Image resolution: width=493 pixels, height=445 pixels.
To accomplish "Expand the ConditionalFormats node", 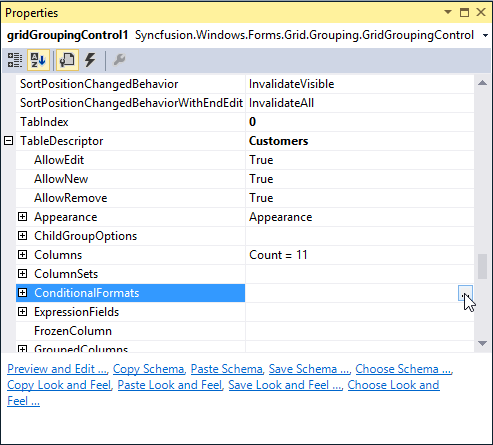I will (22, 293).
